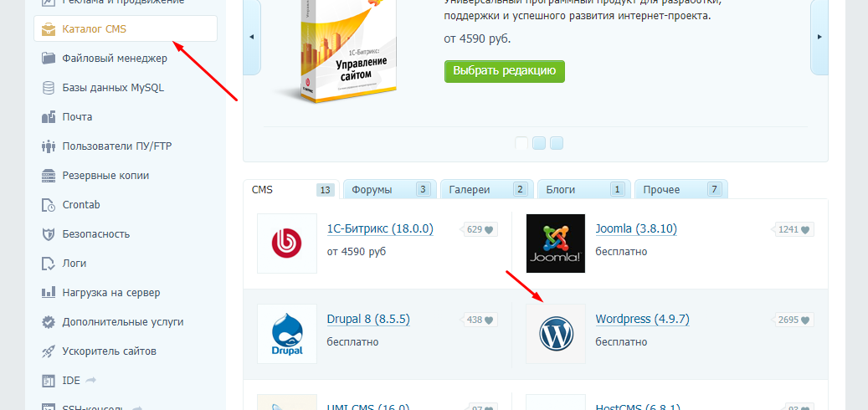
Task: Click the Crontab clock icon
Action: click(x=48, y=205)
